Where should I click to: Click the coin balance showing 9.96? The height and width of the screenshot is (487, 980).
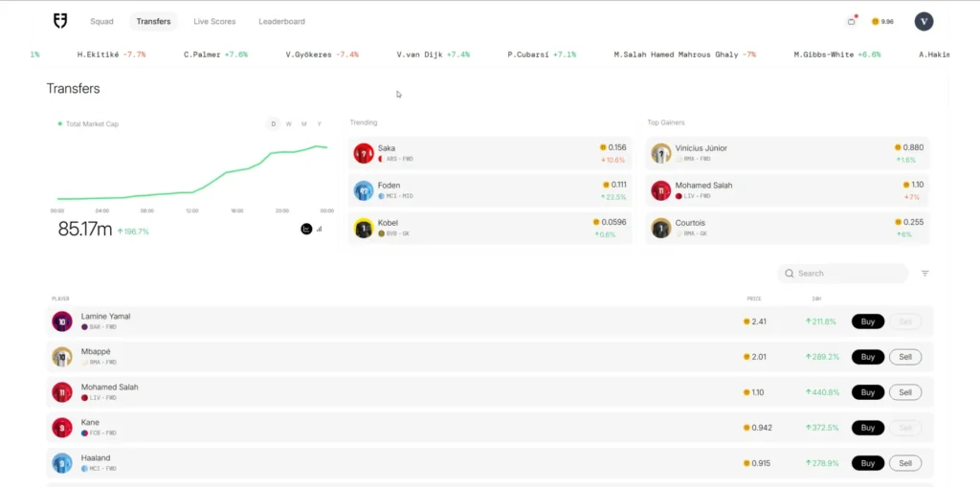pos(882,21)
